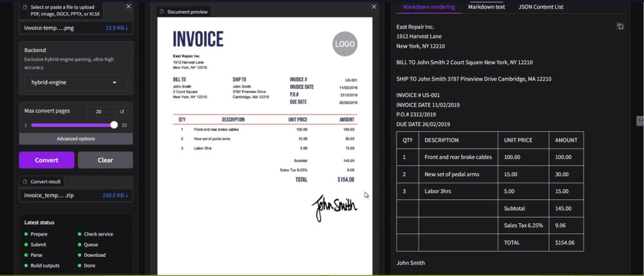Focus the max convert pages number field
The width and height of the screenshot is (644, 276).
pyautogui.click(x=102, y=111)
